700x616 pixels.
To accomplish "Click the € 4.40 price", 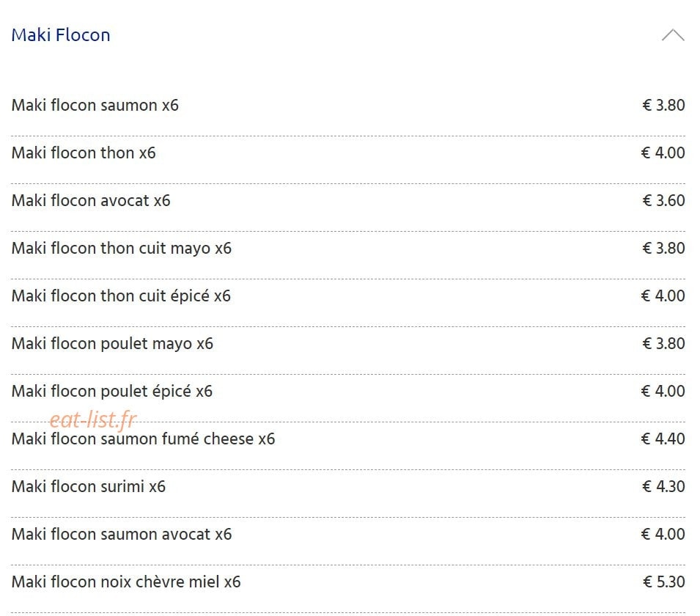I will point(663,439).
